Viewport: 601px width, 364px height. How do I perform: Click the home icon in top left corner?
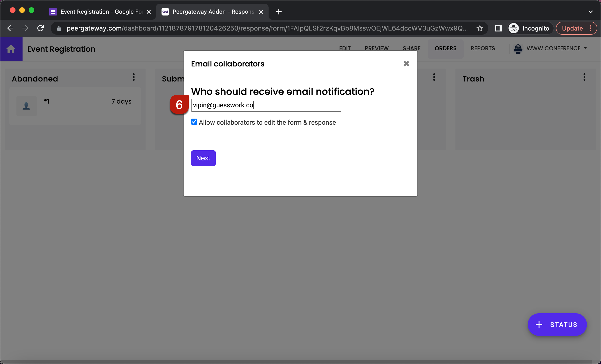[11, 49]
